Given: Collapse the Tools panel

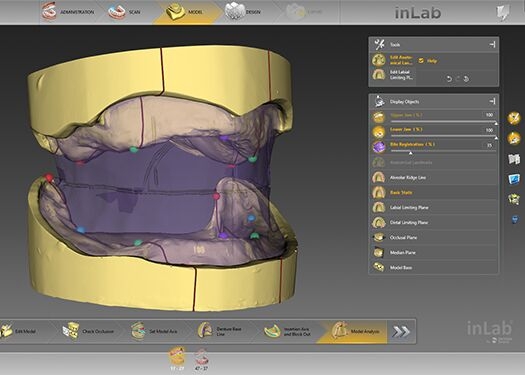Looking at the screenshot, I should tap(492, 44).
